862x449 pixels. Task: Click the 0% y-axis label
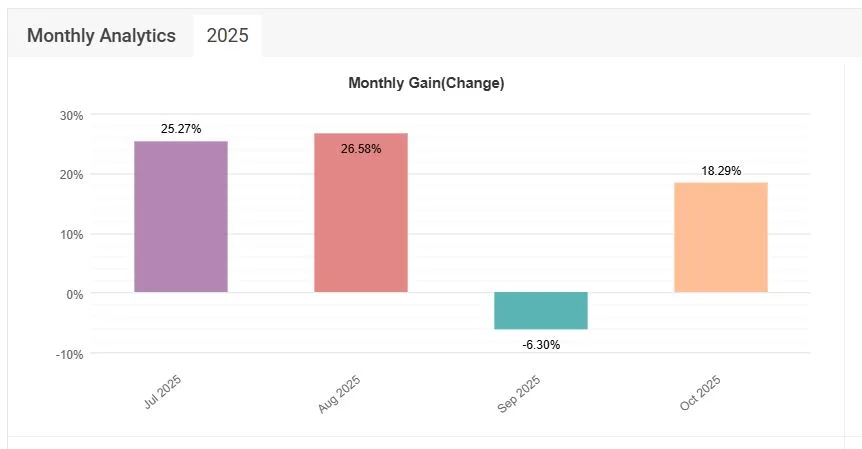pyautogui.click(x=74, y=294)
